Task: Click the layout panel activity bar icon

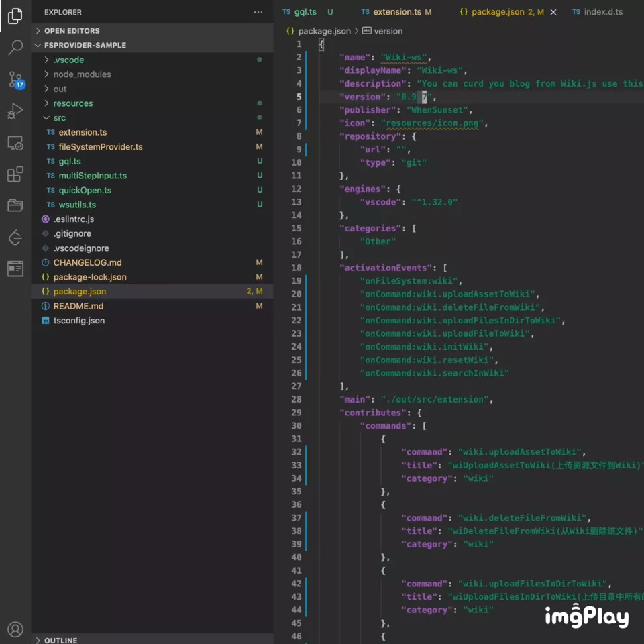Action: 15,268
